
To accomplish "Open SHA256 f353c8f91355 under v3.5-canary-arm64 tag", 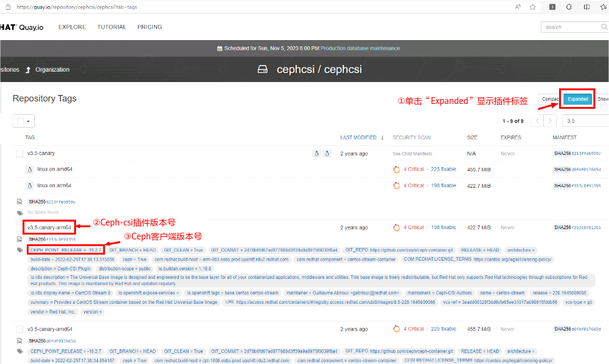I will pyautogui.click(x=52, y=239).
